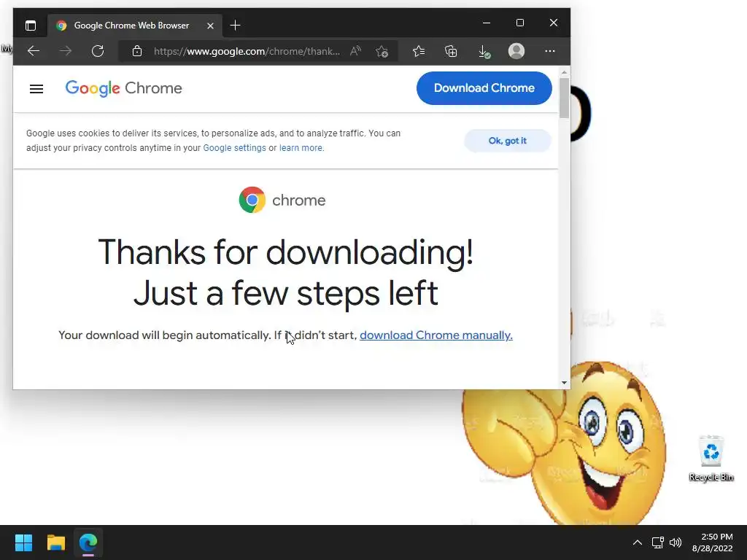Open File Explorer from taskbar
Image resolution: width=747 pixels, height=560 pixels.
tap(55, 542)
